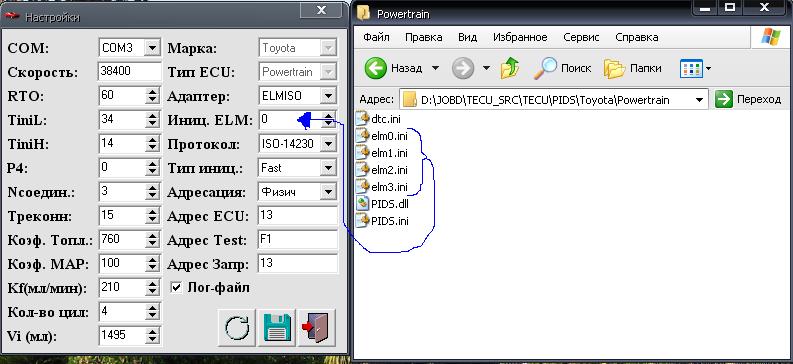Toggle the Папки folders pane

[x=633, y=68]
